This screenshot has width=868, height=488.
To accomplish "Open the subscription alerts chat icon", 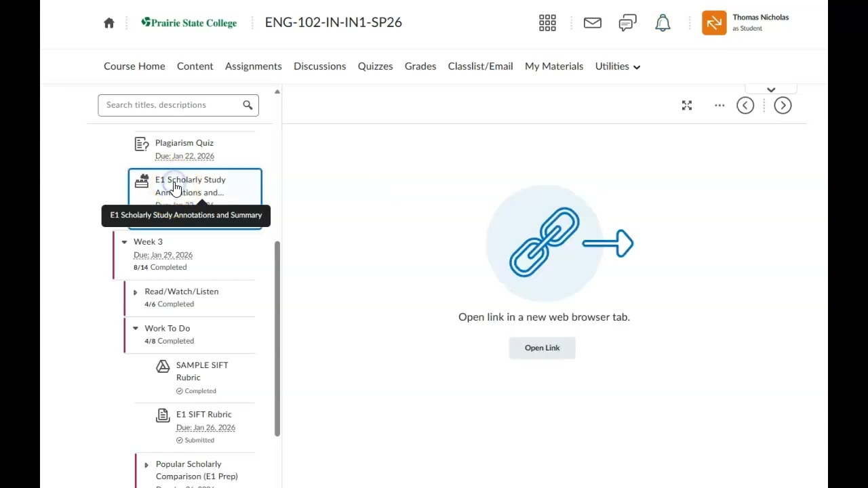I will point(628,23).
